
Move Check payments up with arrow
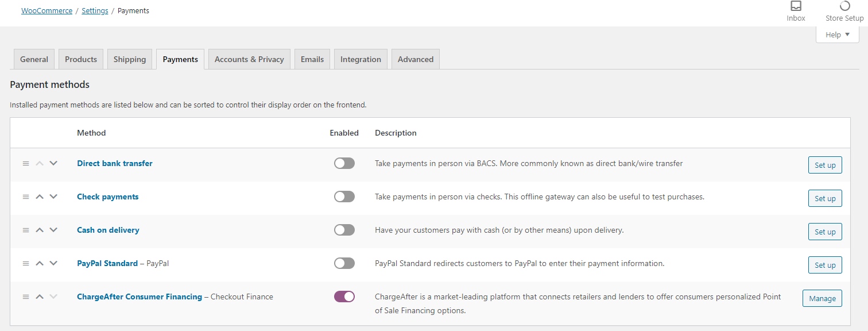pyautogui.click(x=40, y=197)
